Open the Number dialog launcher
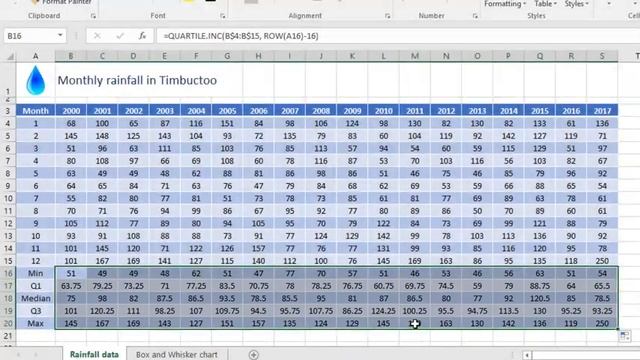 point(475,16)
